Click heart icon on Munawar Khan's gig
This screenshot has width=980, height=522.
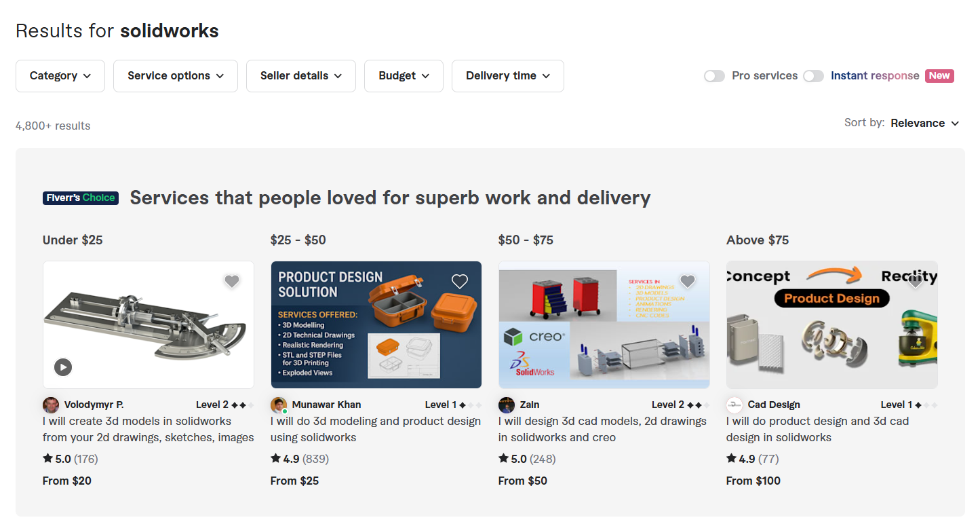click(x=460, y=281)
